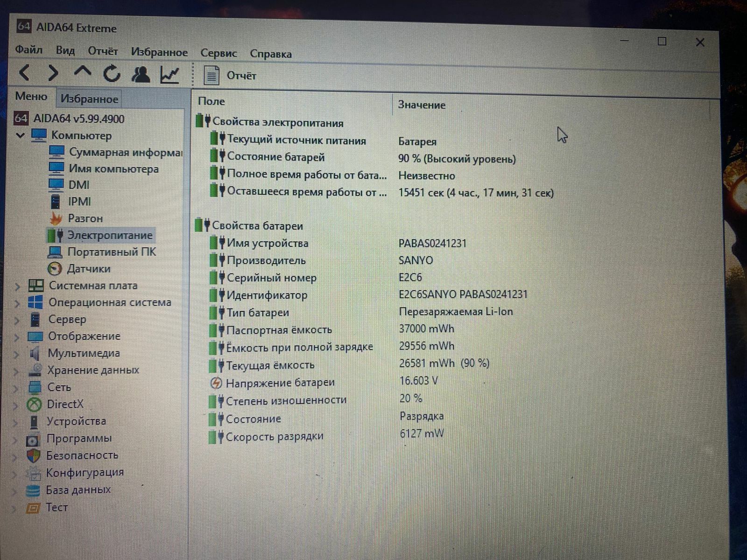Click the Безопасность shield icon
747x560 pixels.
pyautogui.click(x=33, y=456)
